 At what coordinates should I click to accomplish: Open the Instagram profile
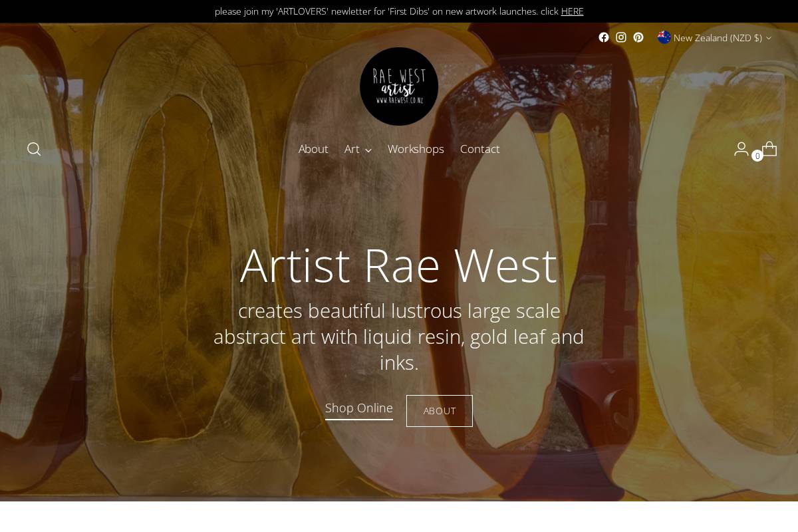pyautogui.click(x=621, y=37)
